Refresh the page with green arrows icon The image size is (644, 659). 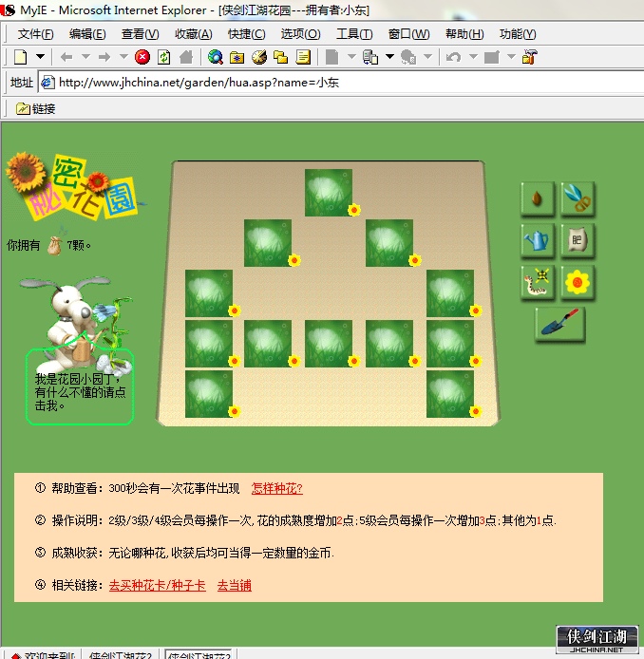tap(164, 57)
